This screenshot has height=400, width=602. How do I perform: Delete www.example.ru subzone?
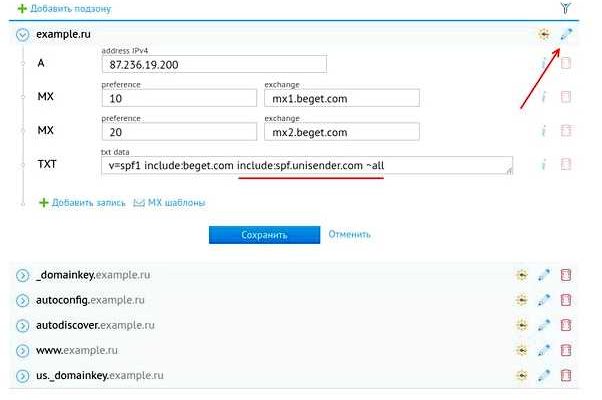[x=566, y=350]
